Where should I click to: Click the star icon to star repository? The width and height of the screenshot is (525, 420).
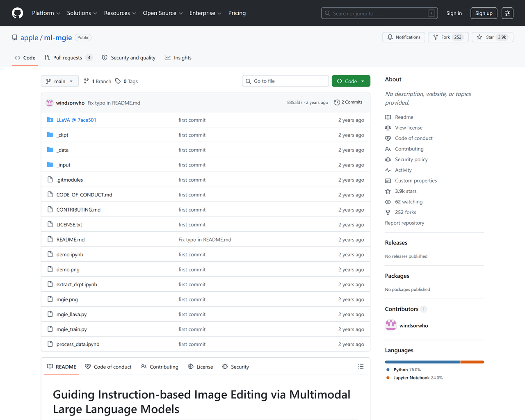479,37
